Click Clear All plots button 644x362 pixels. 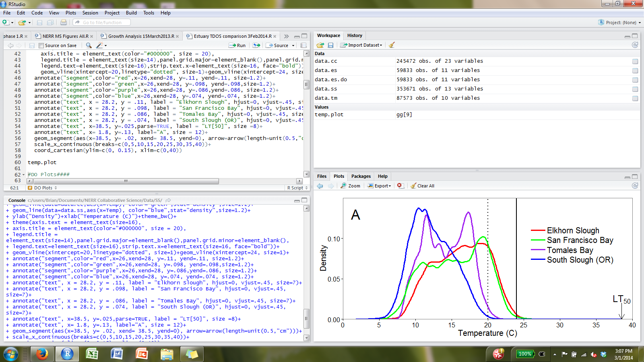click(x=422, y=186)
